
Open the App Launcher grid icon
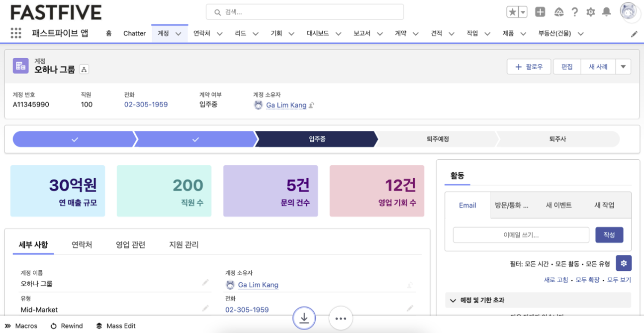(16, 33)
